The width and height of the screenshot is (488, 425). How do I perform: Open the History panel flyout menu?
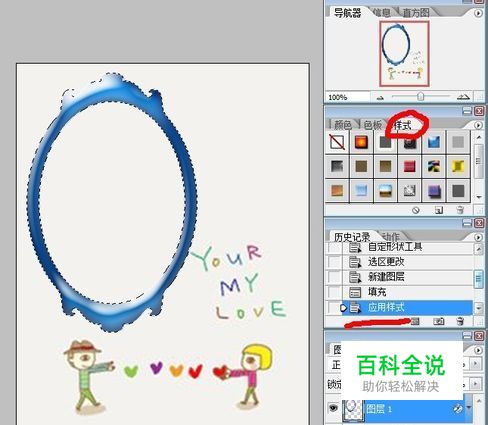[x=478, y=237]
